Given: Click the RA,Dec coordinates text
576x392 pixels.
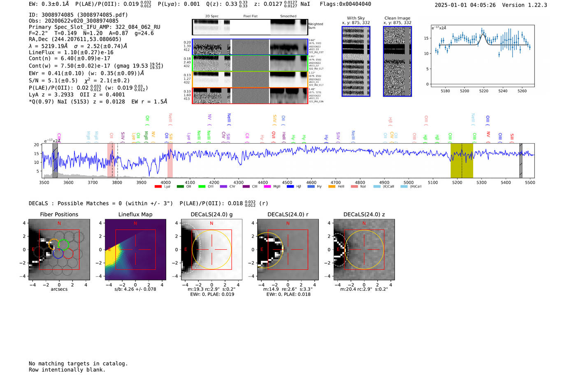Looking at the screenshot, I should [x=75, y=39].
